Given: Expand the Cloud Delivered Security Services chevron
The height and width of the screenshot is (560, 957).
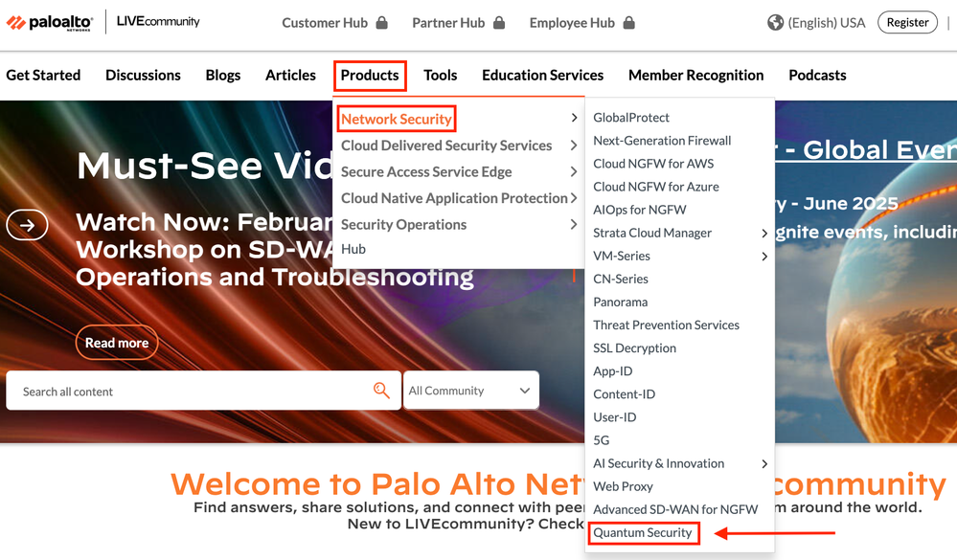Looking at the screenshot, I should 574,146.
